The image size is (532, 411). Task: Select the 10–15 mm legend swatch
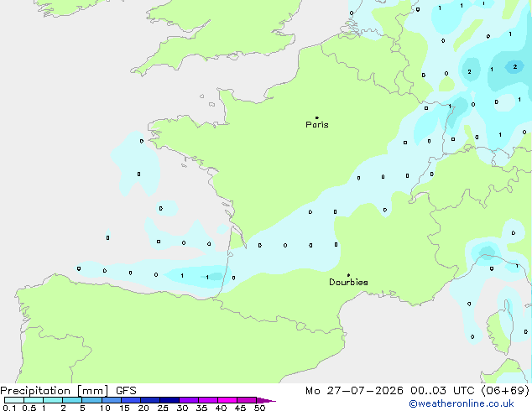click(x=111, y=400)
